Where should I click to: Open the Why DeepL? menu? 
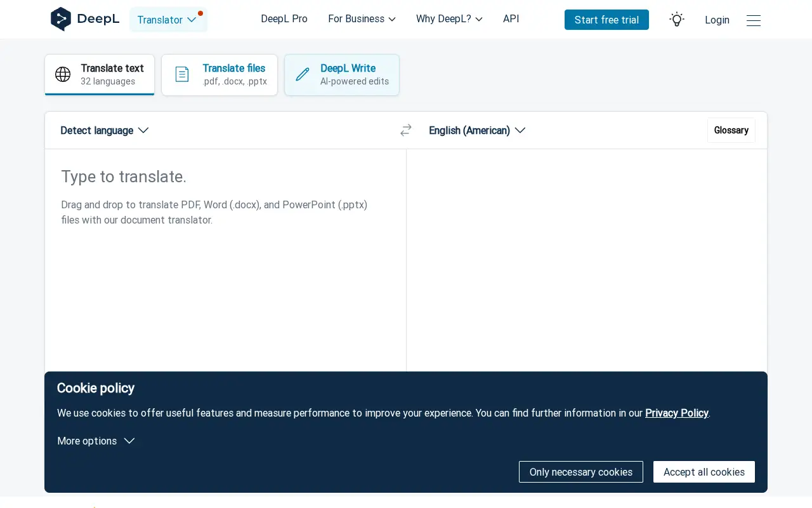pyautogui.click(x=449, y=19)
